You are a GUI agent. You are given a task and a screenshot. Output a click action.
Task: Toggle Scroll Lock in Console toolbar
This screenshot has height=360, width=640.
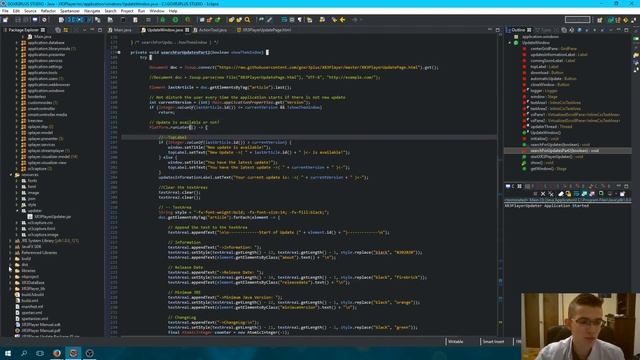[x=568, y=194]
